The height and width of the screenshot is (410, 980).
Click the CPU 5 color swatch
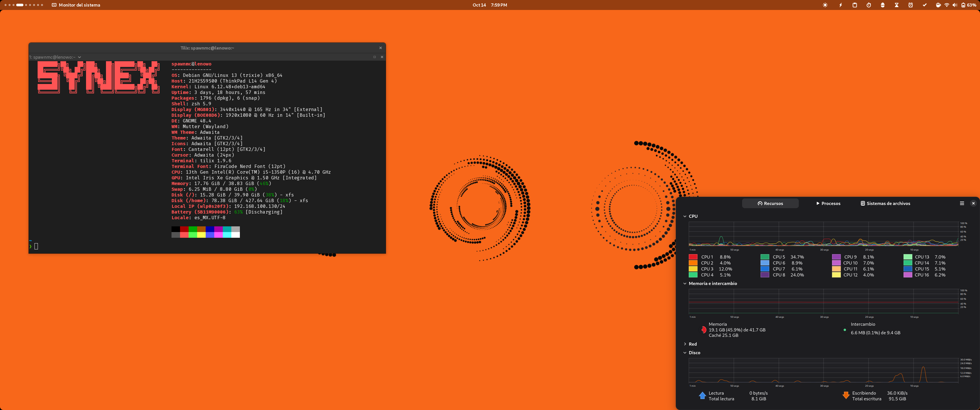[x=765, y=257]
